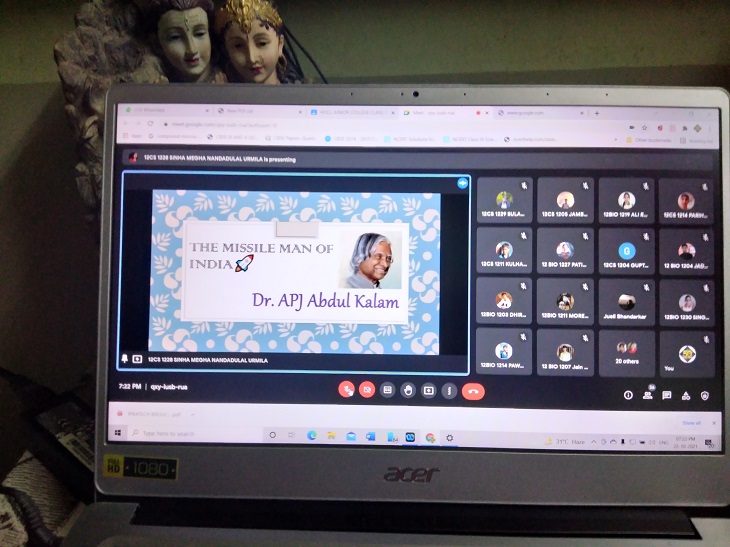Expand the '20 others' participant tile
This screenshot has height=547, width=730.
coord(627,351)
